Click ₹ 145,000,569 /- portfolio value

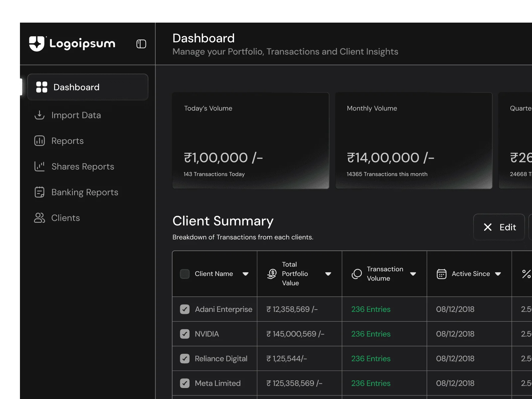coord(295,334)
